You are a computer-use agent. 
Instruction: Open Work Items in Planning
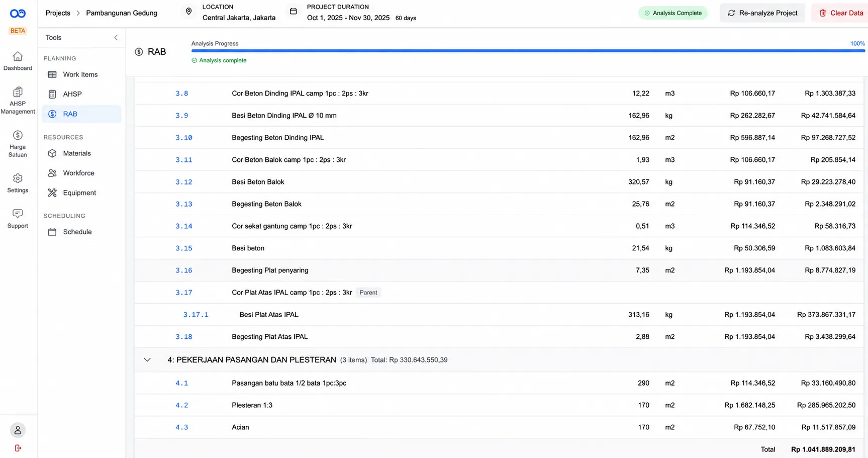81,74
